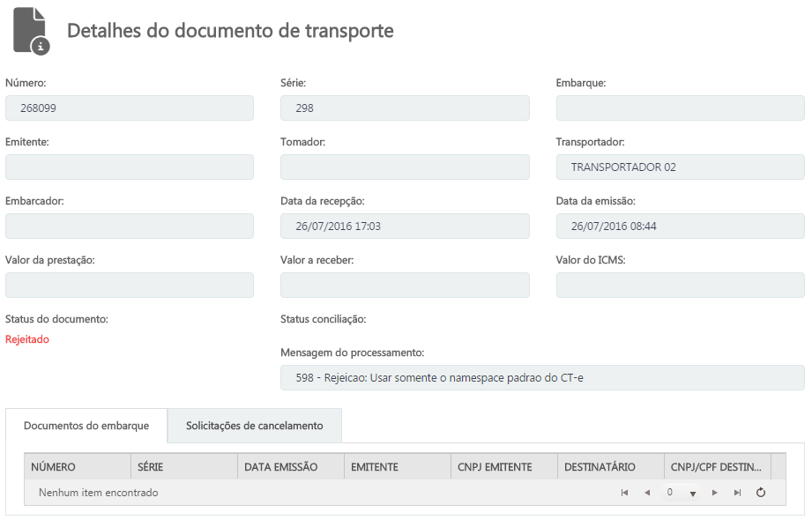Refresh the documents grid
812x520 pixels.
click(761, 493)
